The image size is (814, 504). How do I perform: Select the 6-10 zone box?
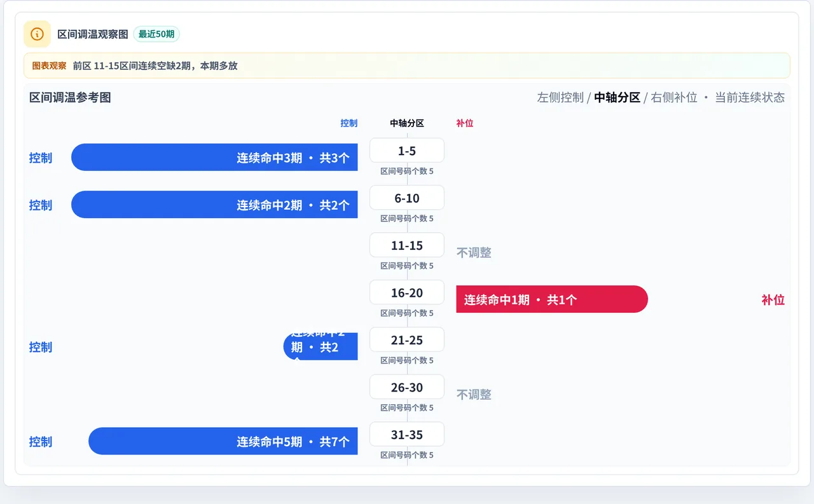click(x=407, y=198)
